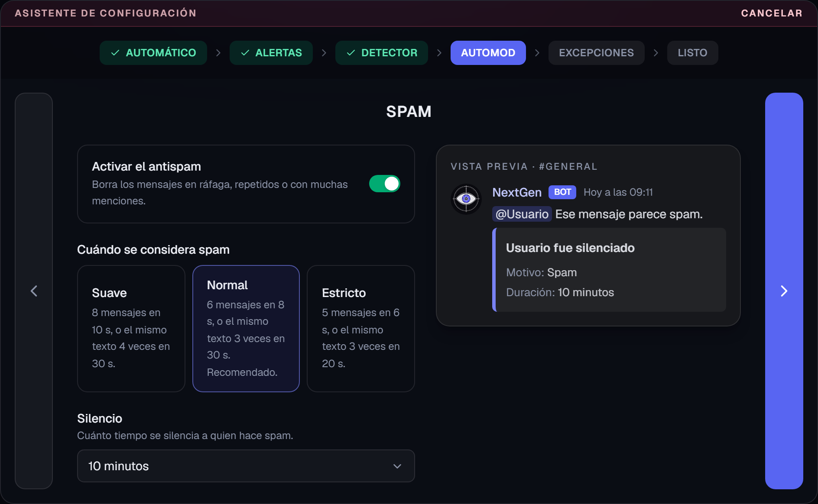Viewport: 818px width, 504px height.
Task: Select the Suave spam sensitivity card
Action: (131, 329)
